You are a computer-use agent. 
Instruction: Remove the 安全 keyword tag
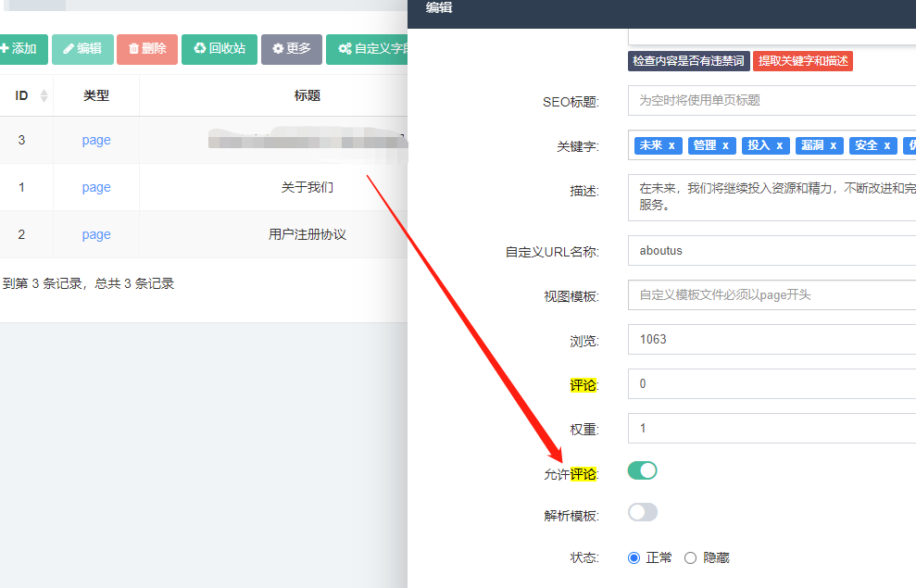pyautogui.click(x=886, y=146)
